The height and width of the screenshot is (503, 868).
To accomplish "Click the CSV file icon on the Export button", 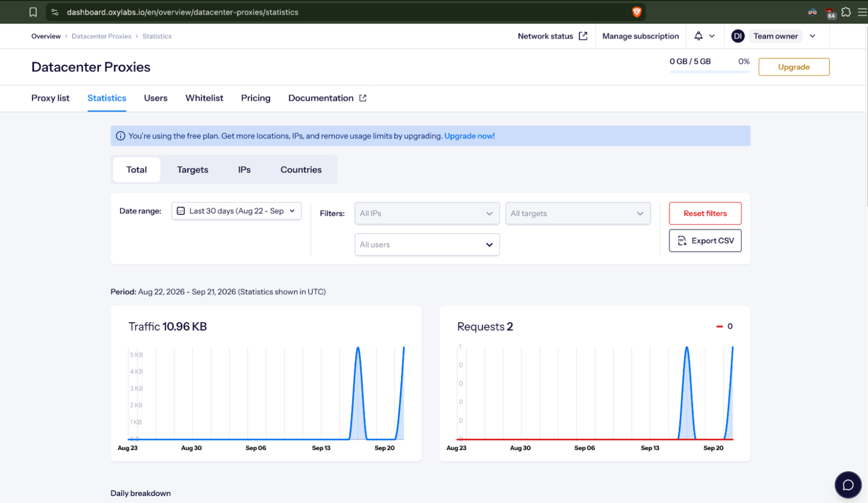I will (x=682, y=241).
